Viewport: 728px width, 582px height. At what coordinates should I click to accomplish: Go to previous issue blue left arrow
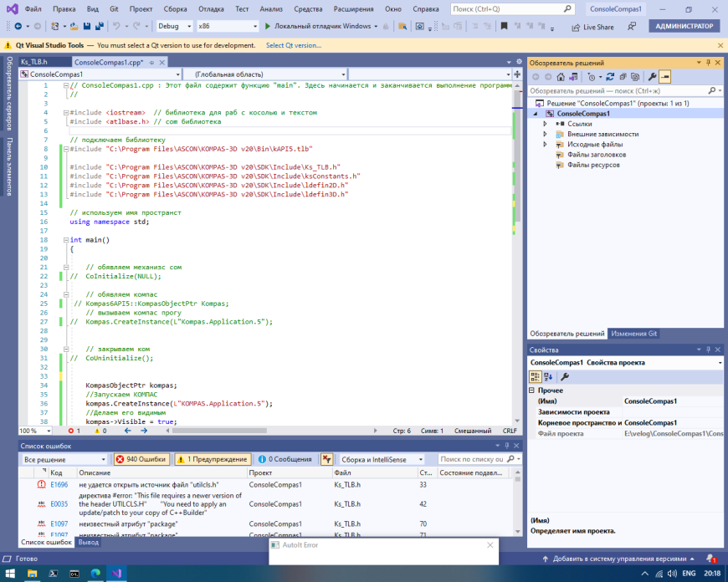128,431
